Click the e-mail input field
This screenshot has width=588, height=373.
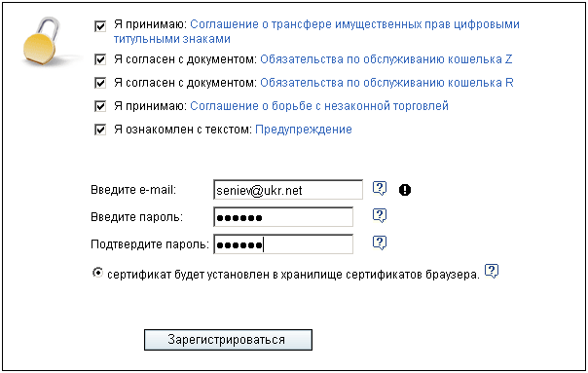288,190
